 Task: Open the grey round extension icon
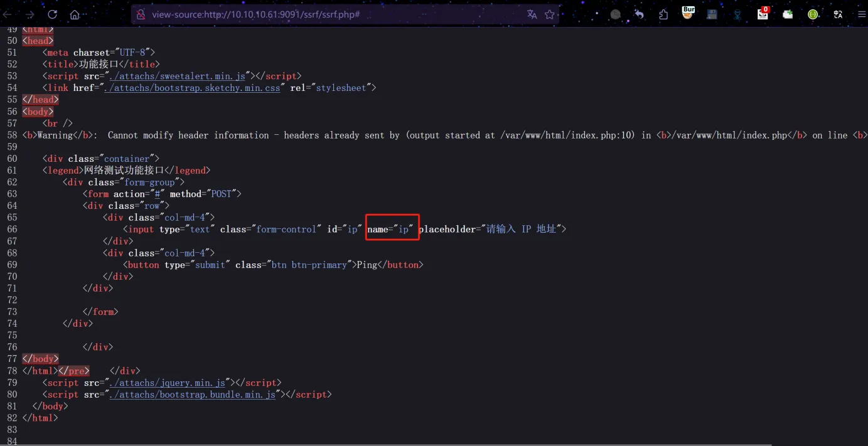(x=616, y=14)
